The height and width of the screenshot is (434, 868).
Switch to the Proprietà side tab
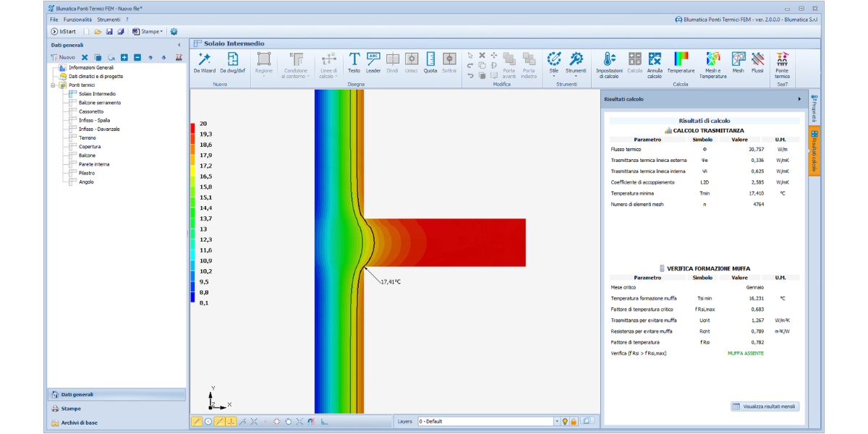click(x=814, y=109)
